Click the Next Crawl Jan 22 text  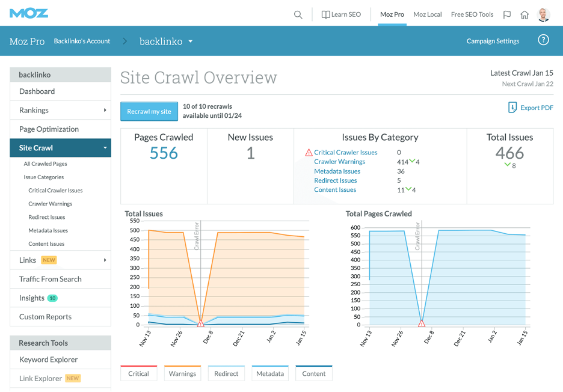point(528,84)
